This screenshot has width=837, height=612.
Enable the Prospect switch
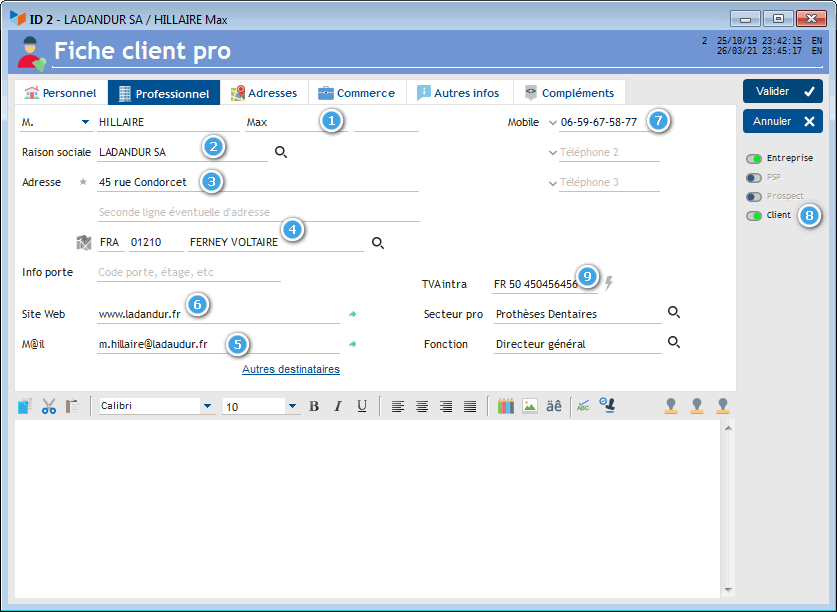(754, 196)
